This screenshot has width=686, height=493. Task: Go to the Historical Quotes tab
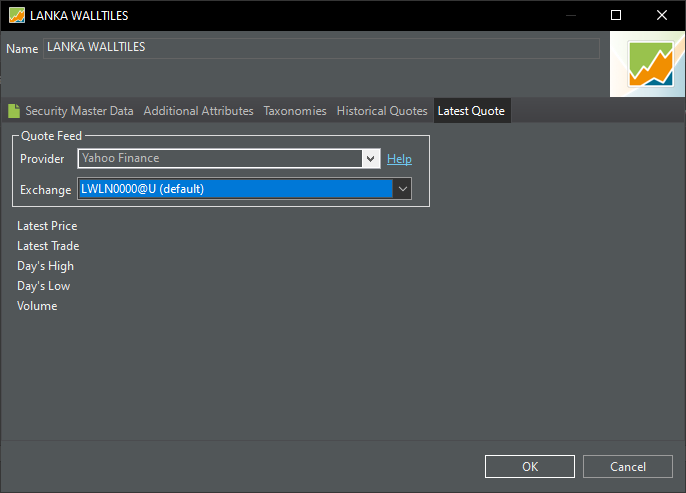coord(382,111)
